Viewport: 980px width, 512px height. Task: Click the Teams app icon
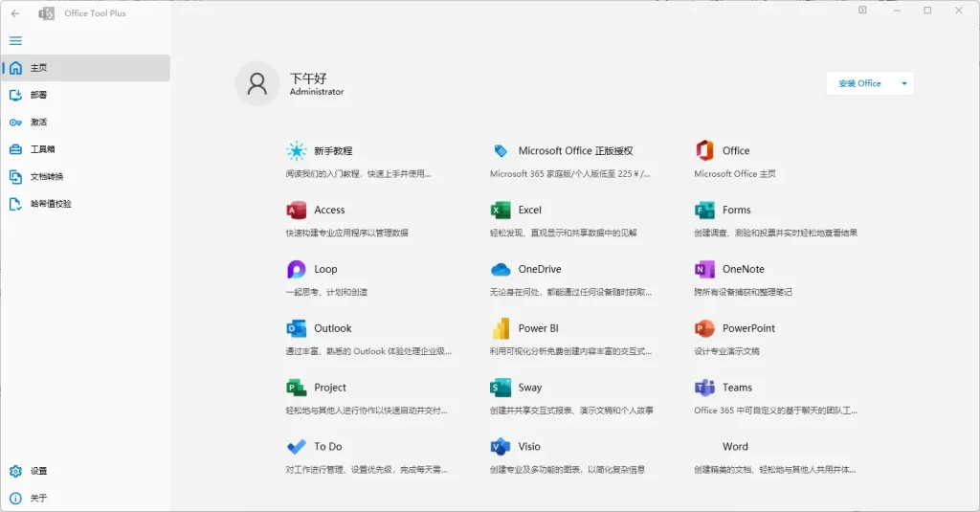pyautogui.click(x=704, y=388)
